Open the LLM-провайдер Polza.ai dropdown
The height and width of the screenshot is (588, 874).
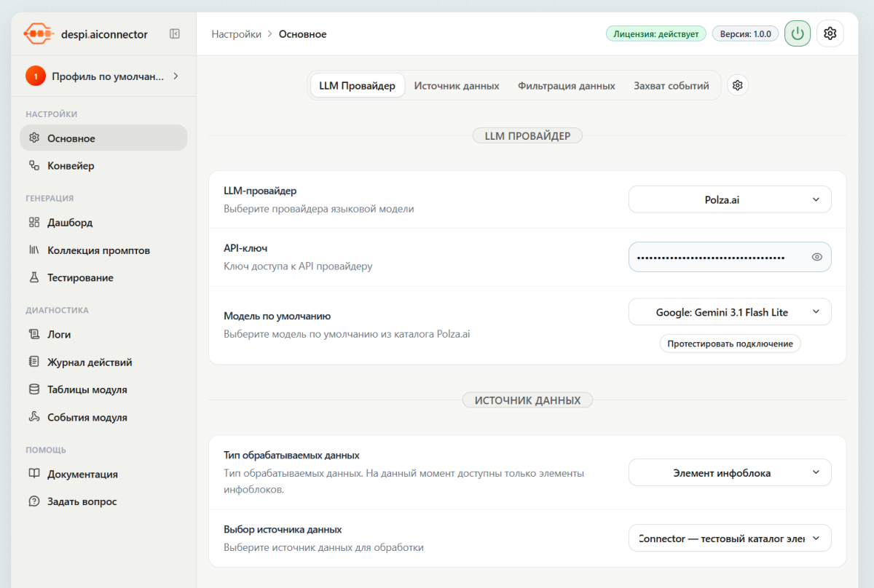(x=730, y=199)
